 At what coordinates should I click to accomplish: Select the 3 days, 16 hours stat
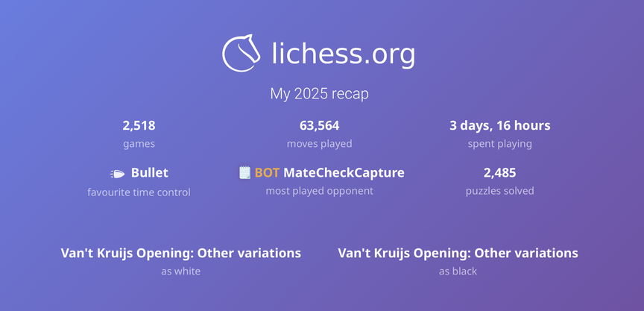499,126
